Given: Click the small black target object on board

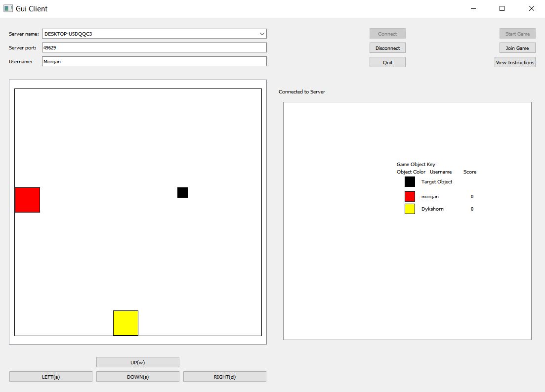Looking at the screenshot, I should tap(182, 192).
